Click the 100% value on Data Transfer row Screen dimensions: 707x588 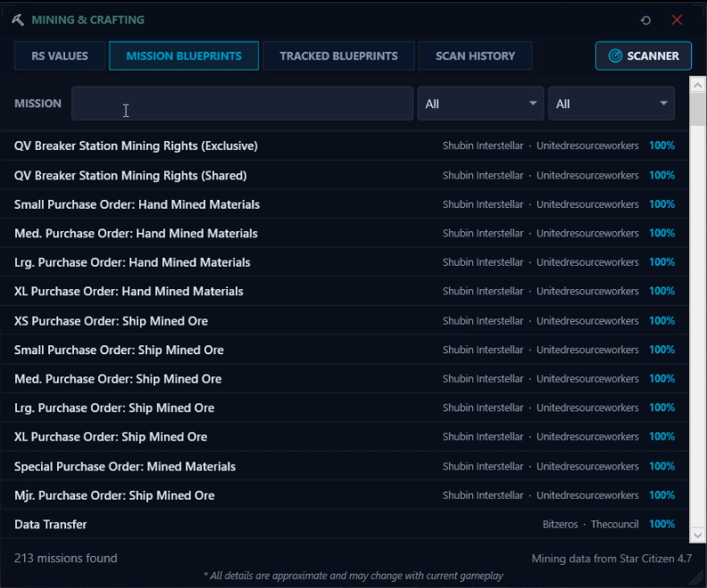[661, 525]
